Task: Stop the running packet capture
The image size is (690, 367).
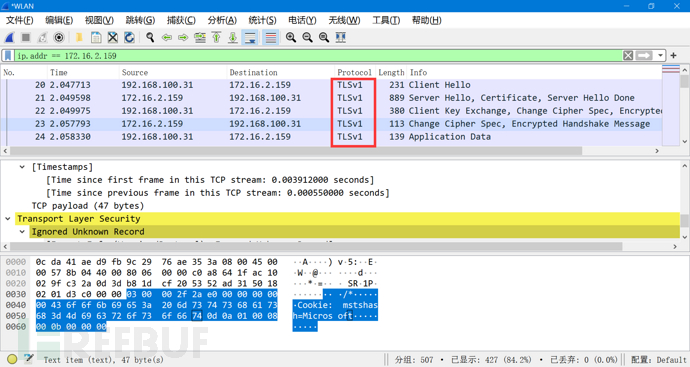Action: point(26,37)
